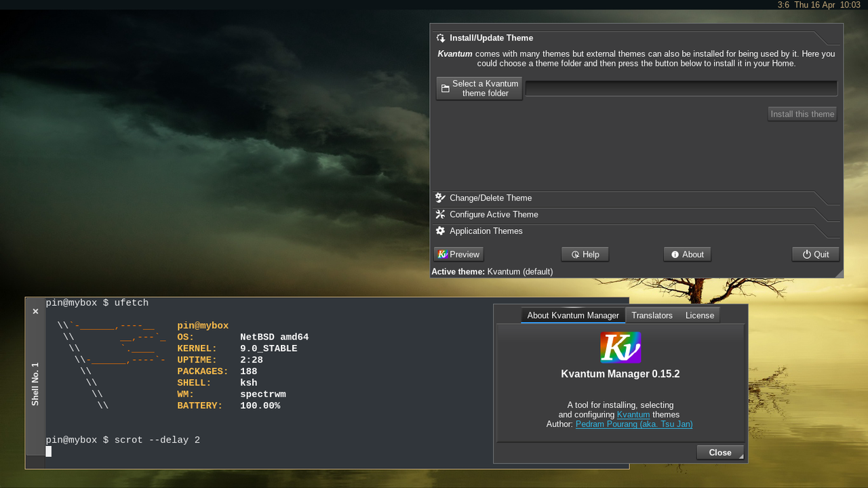Viewport: 868px width, 488px height.
Task: Click the Change/Delete Theme brush icon
Action: coord(441,198)
